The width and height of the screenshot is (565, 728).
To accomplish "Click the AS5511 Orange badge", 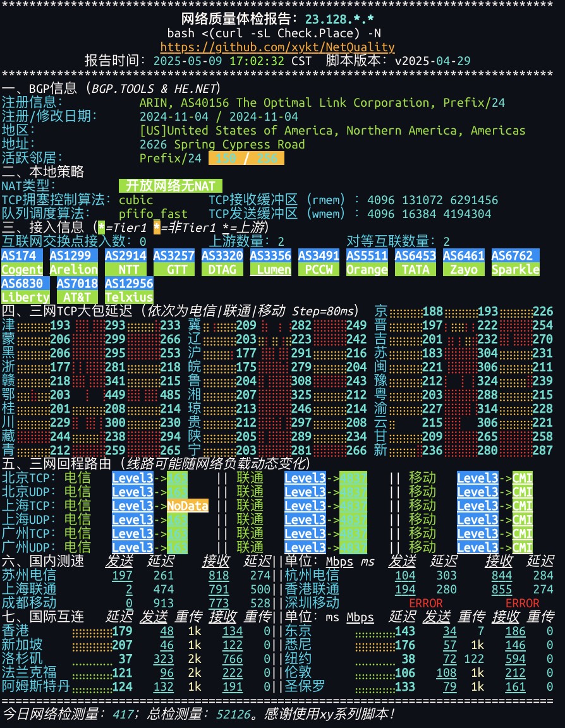I will 367,262.
